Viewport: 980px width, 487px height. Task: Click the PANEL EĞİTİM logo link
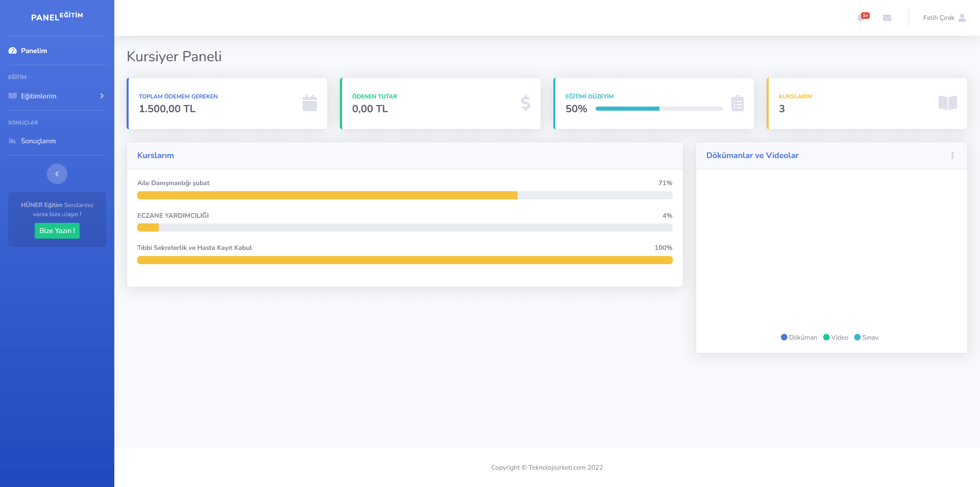[57, 17]
